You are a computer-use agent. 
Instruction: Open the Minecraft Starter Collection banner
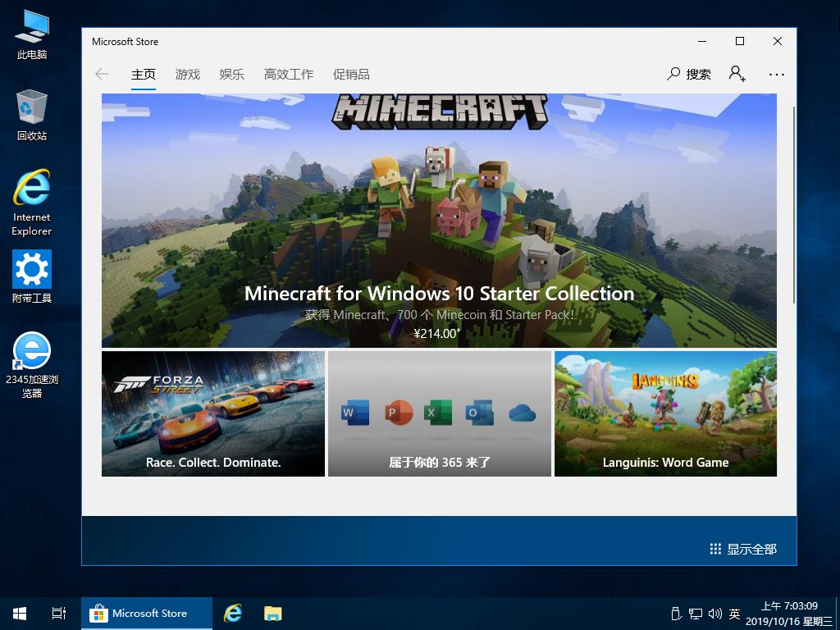pyautogui.click(x=439, y=220)
